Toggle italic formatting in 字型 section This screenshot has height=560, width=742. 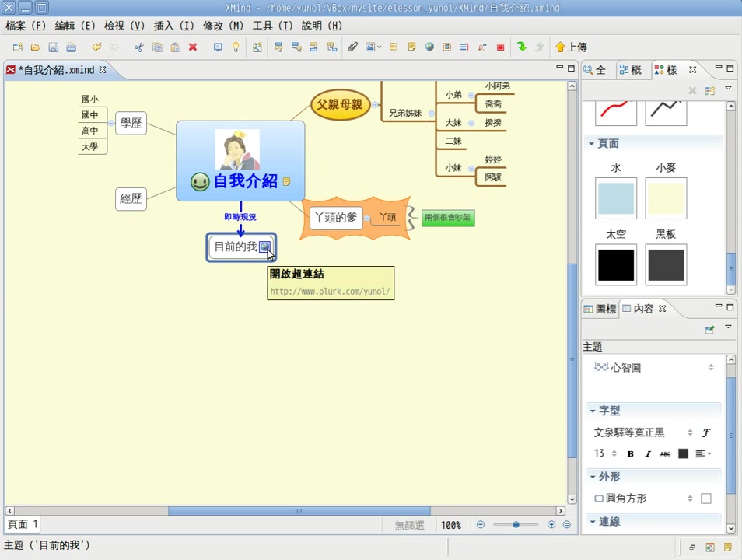(647, 453)
